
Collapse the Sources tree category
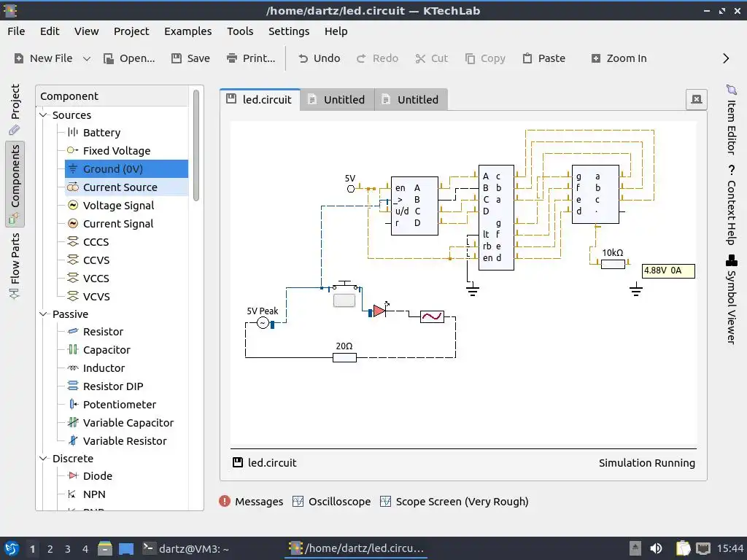43,114
